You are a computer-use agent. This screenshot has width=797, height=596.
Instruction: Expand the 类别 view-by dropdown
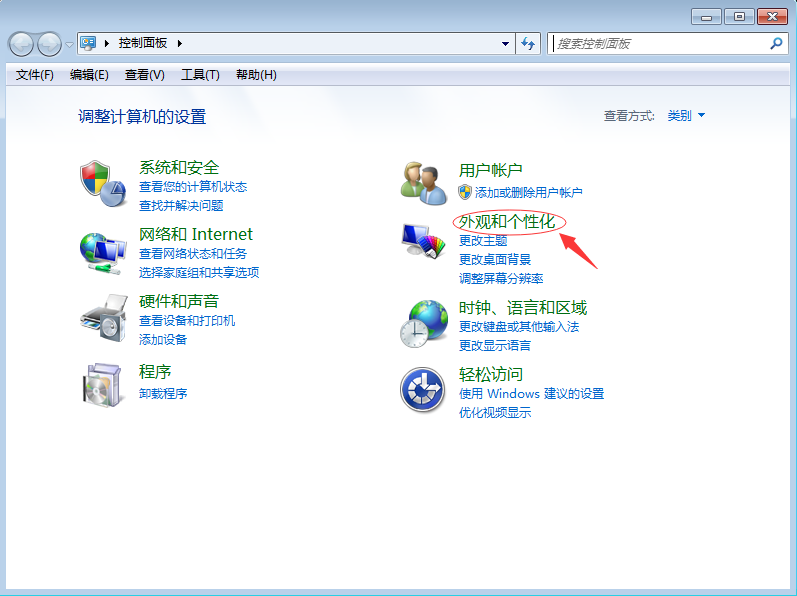[x=686, y=116]
